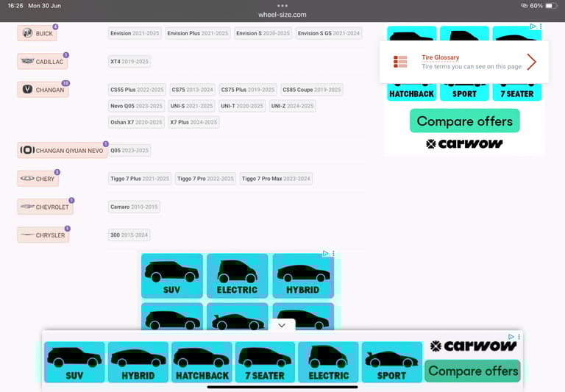This screenshot has width=565, height=392.
Task: Click ELECTRIC tile in middle ad
Action: (237, 276)
